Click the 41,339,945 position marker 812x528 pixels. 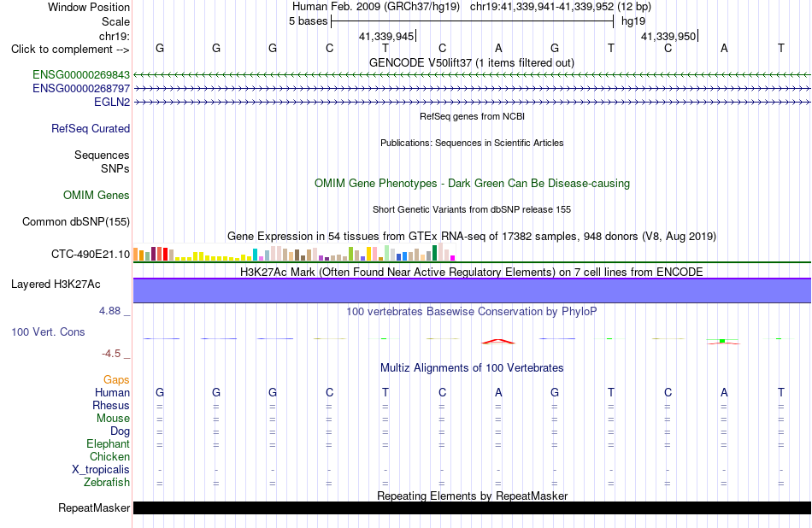tap(386, 36)
